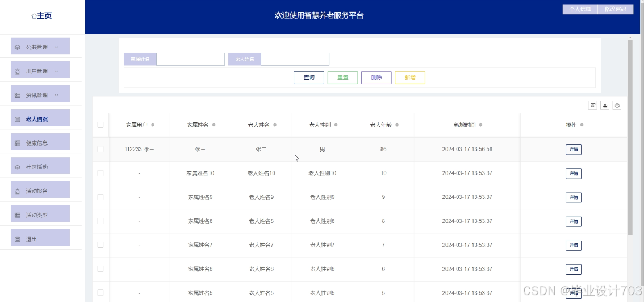Open 详情 for the 家属姓名8 row
This screenshot has width=644, height=302.
tap(574, 221)
